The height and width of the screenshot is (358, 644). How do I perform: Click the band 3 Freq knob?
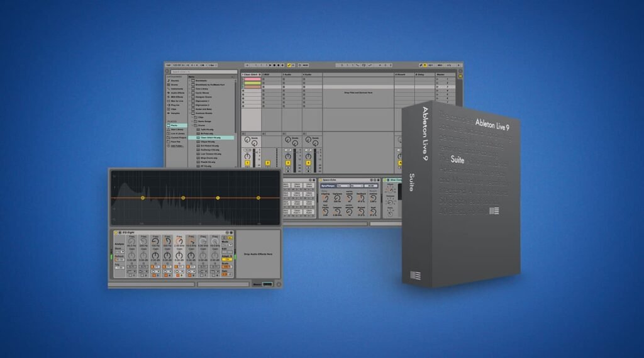(x=155, y=242)
